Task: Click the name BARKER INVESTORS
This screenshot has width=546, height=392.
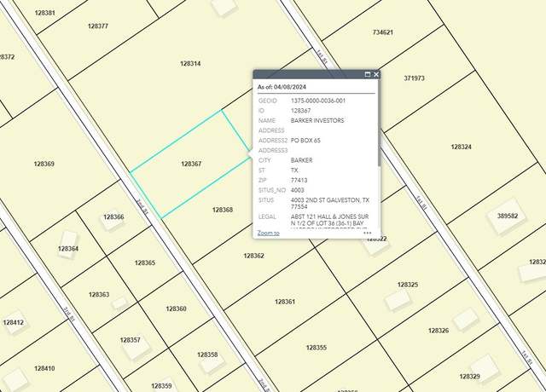Action: [317, 120]
